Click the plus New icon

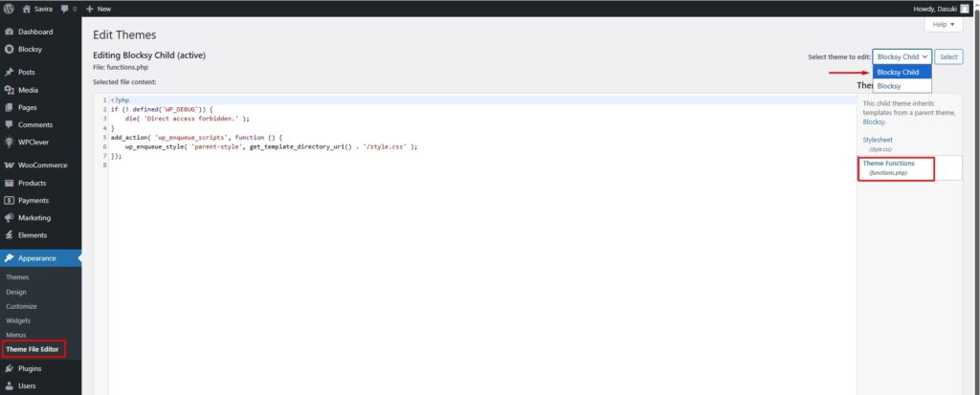click(89, 10)
